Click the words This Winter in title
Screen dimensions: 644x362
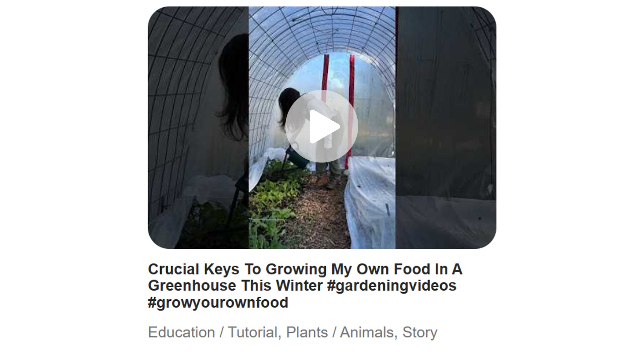point(282,286)
